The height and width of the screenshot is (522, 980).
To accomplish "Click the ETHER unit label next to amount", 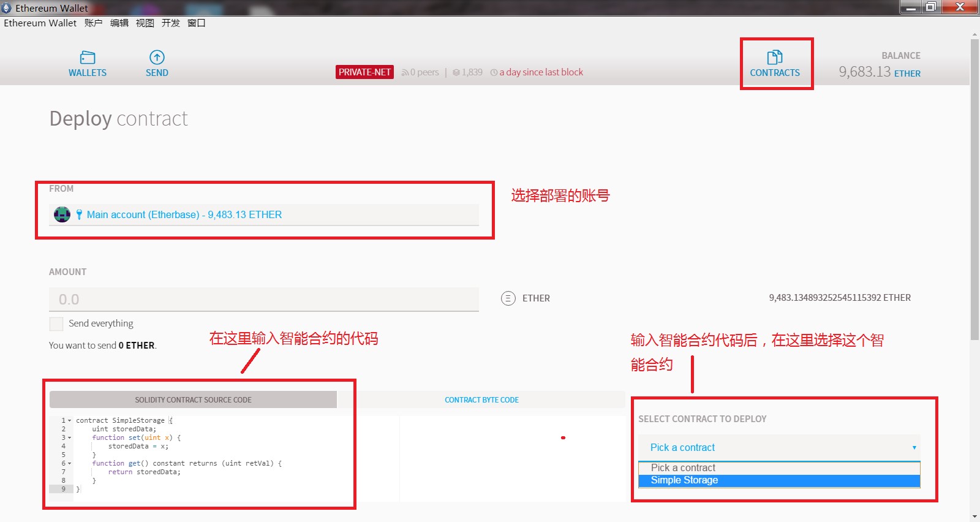I will tap(536, 298).
